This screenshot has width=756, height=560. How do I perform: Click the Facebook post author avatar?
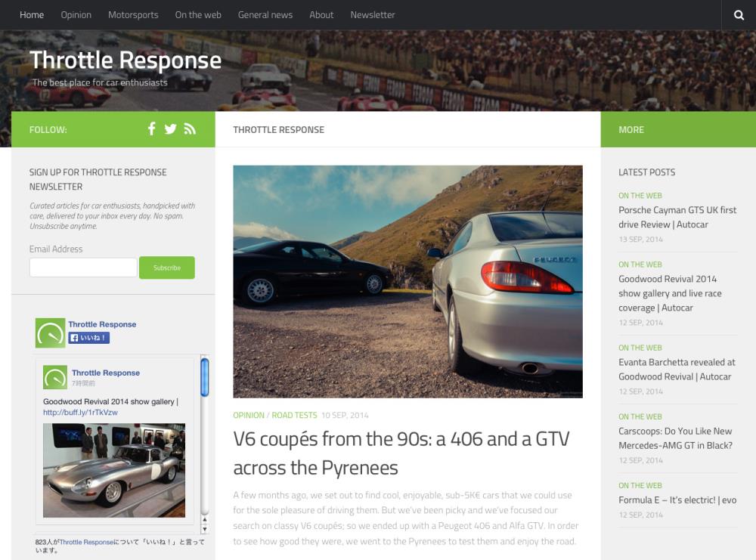55,377
